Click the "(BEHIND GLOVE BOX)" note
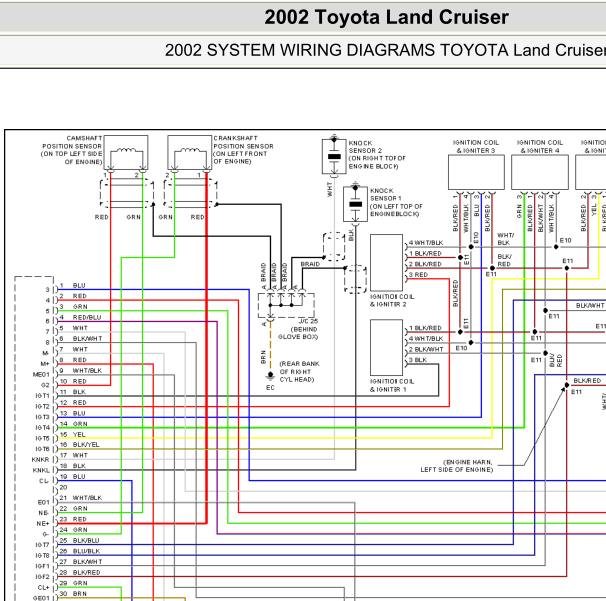The image size is (606, 601). pyautogui.click(x=298, y=333)
